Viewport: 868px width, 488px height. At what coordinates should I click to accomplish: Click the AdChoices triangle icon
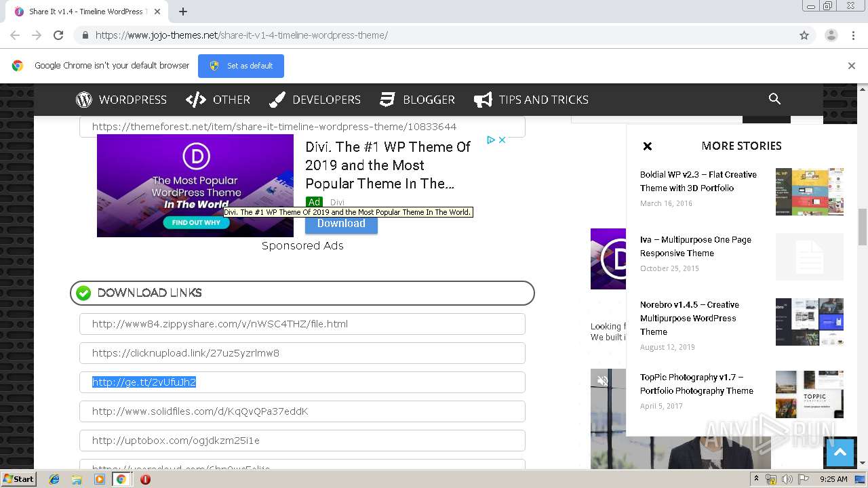coord(490,140)
